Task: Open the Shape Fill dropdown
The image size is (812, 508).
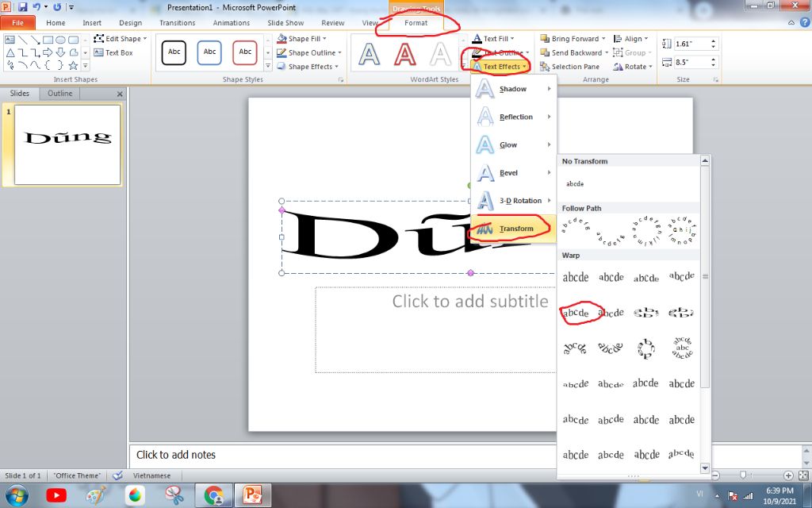Action: click(301, 39)
